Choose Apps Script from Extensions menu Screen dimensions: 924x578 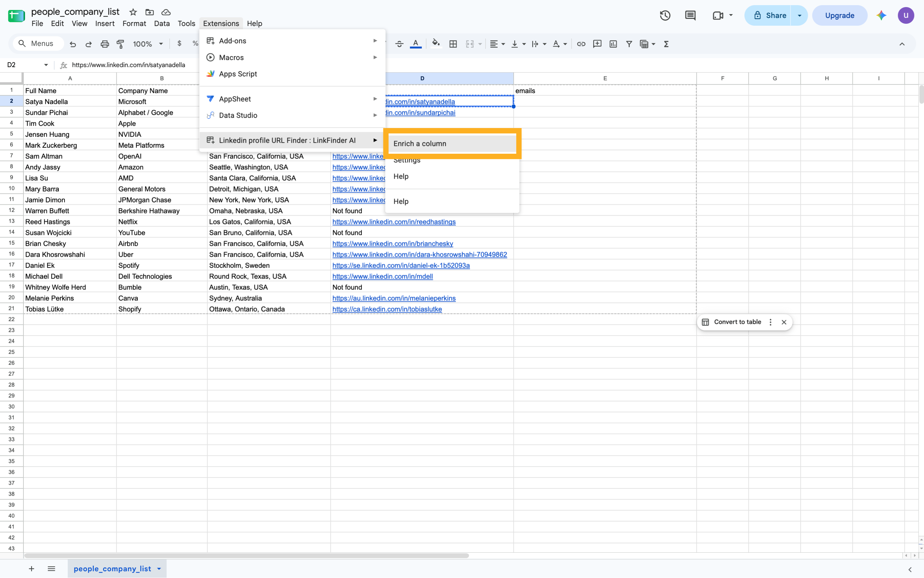pos(292,74)
